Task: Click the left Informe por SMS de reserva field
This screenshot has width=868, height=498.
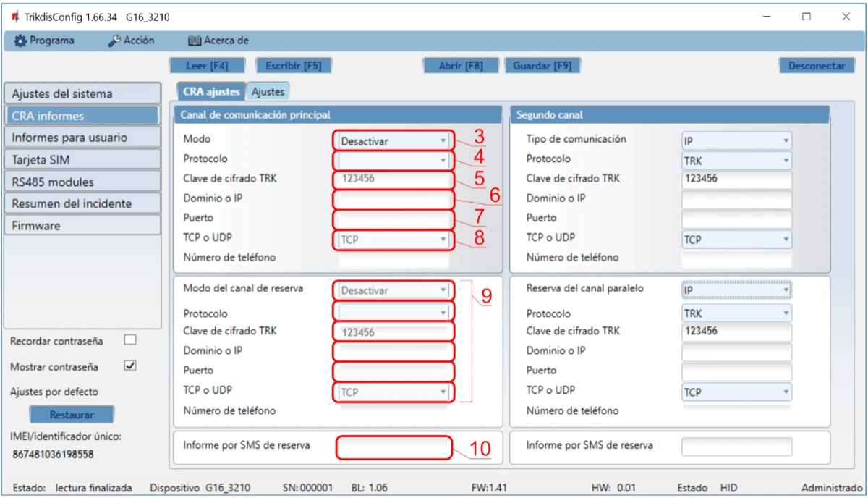Action: point(394,447)
